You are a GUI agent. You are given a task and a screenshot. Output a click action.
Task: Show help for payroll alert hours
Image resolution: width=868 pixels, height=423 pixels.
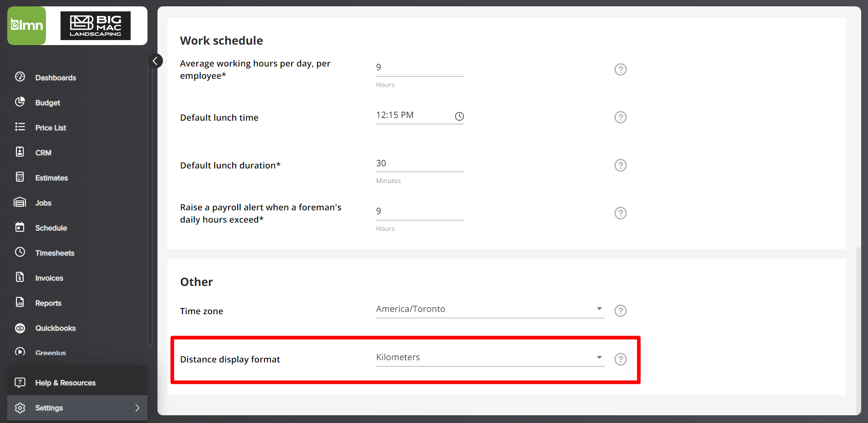[x=620, y=213]
